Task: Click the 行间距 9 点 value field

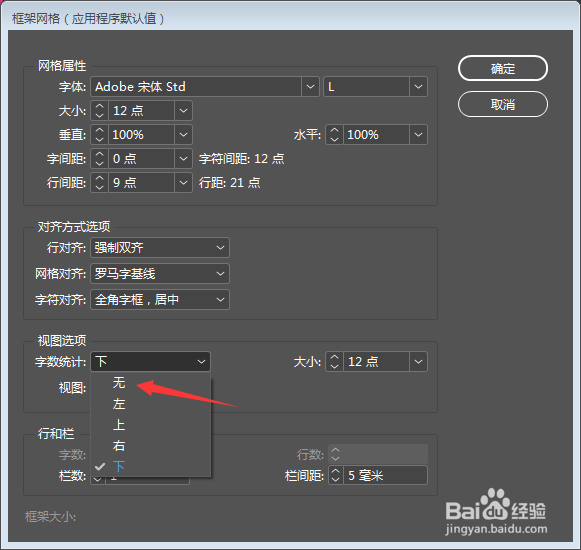Action: pos(141,182)
